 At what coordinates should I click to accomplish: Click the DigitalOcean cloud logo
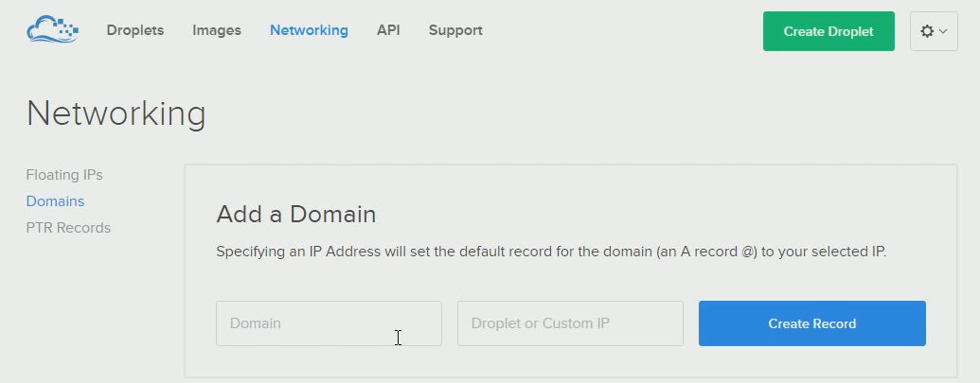click(52, 30)
